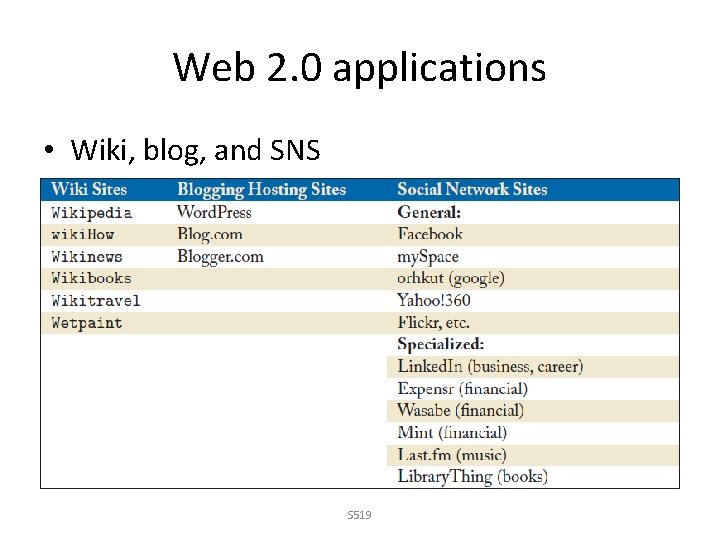Click the 'Facebook' entry

(x=430, y=234)
